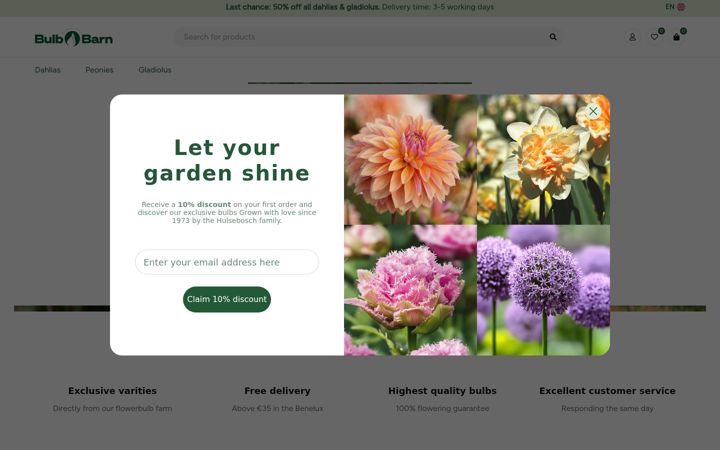720x450 pixels.
Task: Select the white daffodil photo
Action: pyautogui.click(x=544, y=159)
